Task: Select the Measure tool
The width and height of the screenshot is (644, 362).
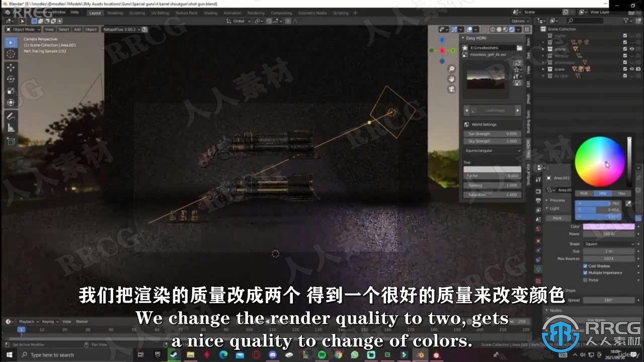Action: point(11,128)
